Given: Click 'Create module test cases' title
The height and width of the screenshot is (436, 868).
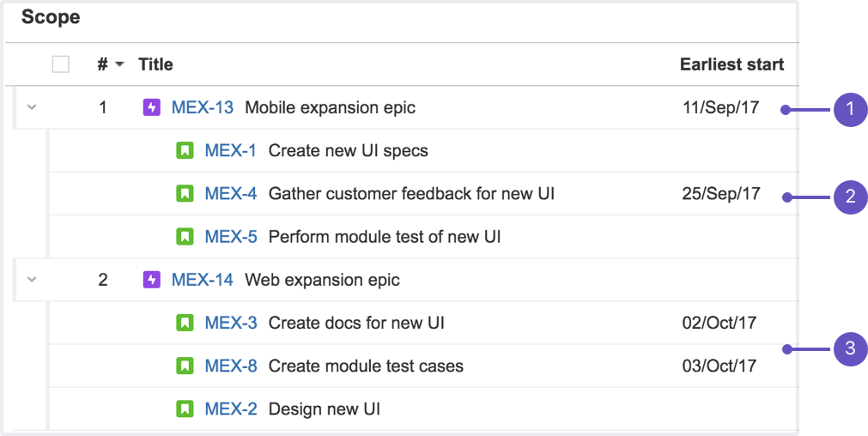Looking at the screenshot, I should (366, 366).
